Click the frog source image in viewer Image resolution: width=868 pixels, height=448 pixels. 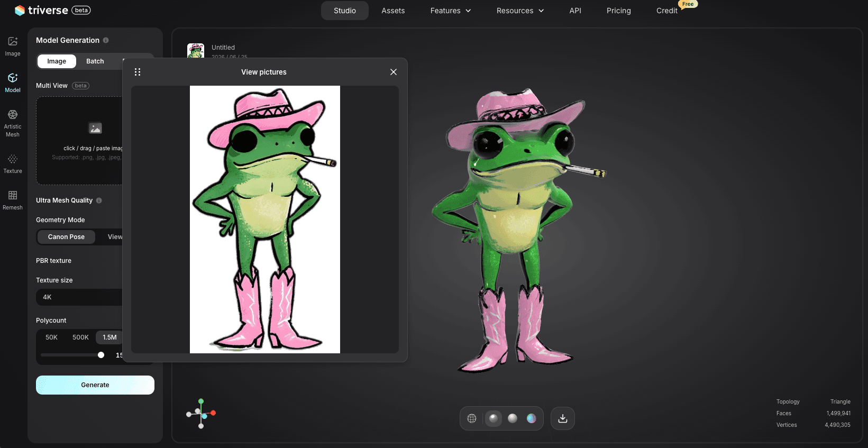click(265, 220)
